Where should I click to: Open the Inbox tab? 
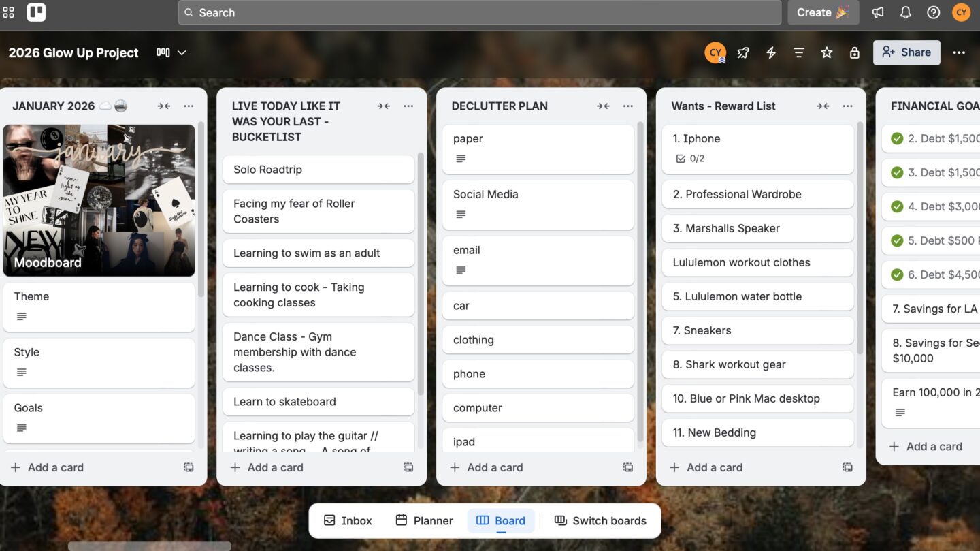tap(348, 520)
